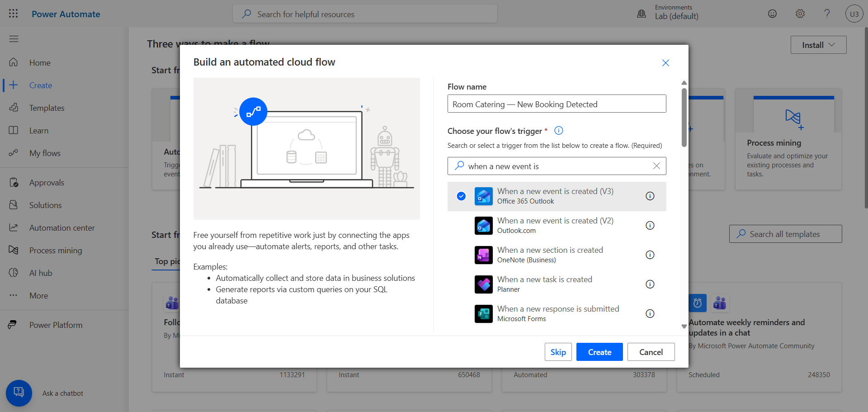Select When a new task is created

[557, 284]
